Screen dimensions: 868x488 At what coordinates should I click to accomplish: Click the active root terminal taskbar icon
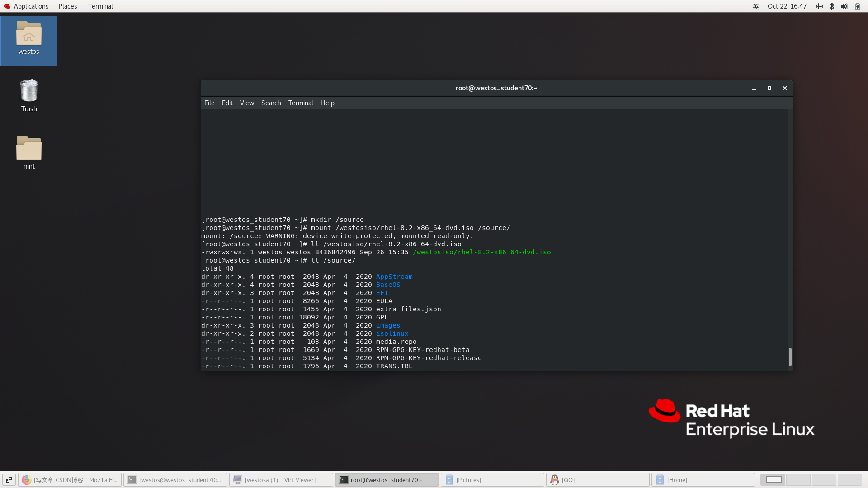pos(344,480)
